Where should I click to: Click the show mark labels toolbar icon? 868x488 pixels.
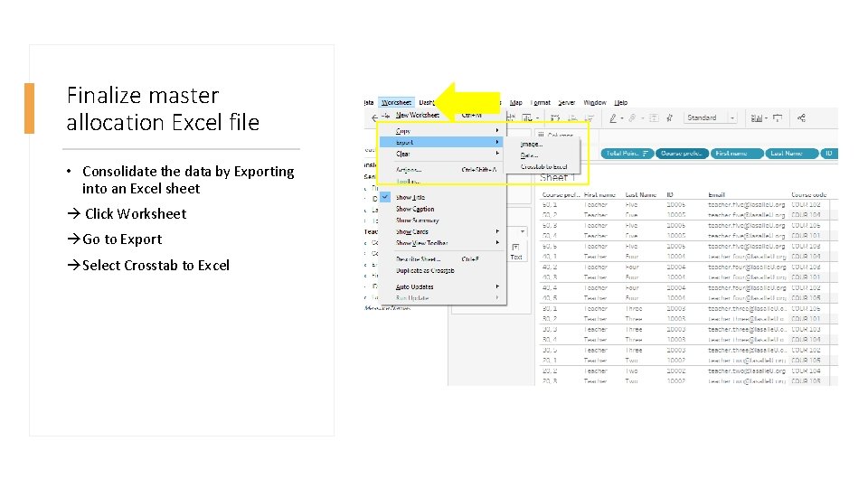tap(654, 117)
